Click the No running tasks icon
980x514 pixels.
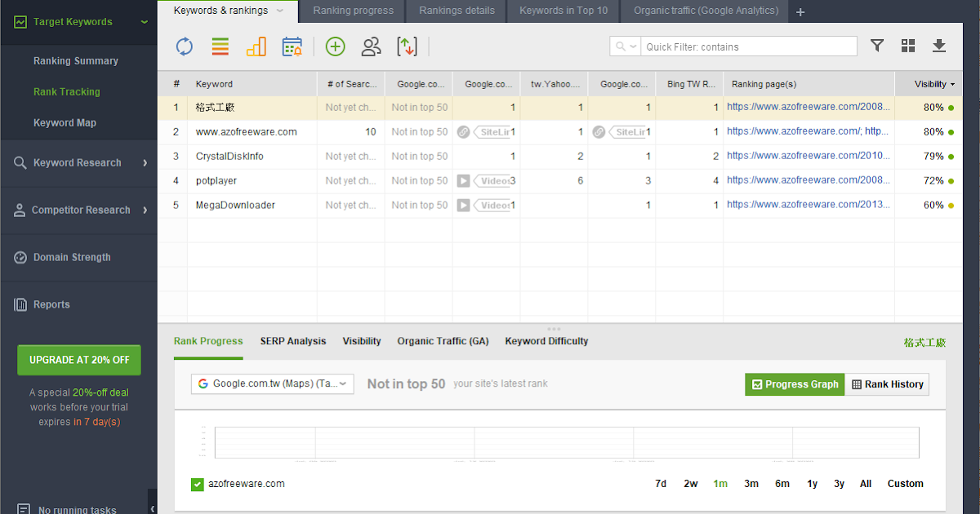tap(24, 509)
